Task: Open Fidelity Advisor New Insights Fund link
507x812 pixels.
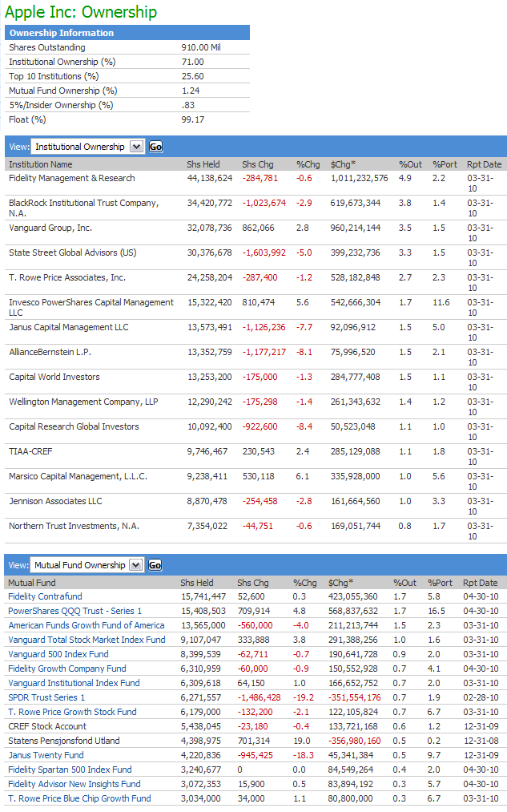Action: (74, 784)
